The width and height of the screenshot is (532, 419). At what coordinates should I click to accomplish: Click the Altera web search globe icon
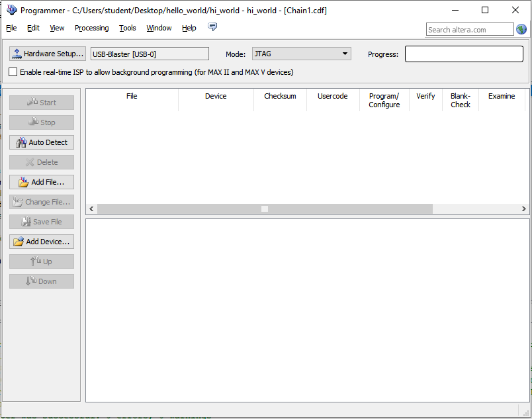[521, 29]
